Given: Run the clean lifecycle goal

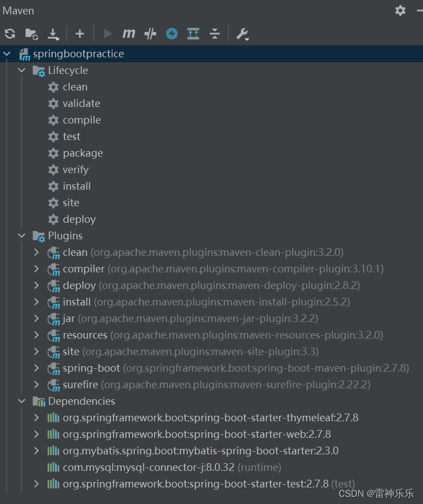Looking at the screenshot, I should coord(75,87).
